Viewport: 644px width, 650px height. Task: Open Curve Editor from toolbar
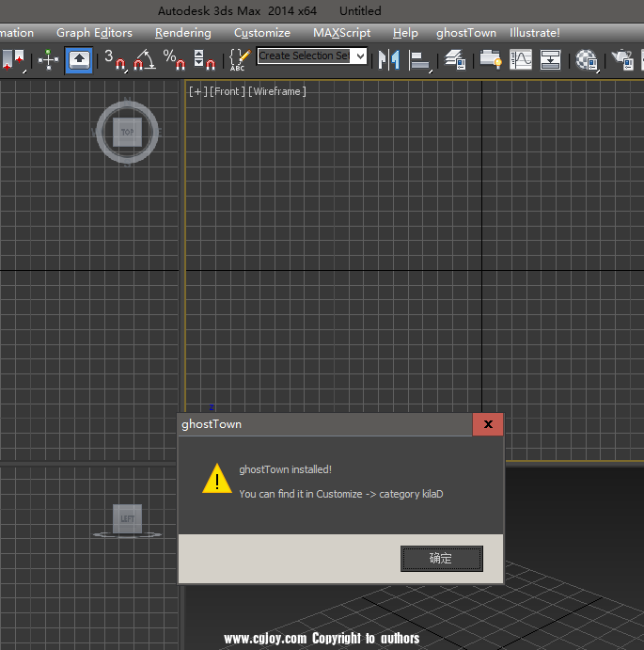tap(521, 59)
